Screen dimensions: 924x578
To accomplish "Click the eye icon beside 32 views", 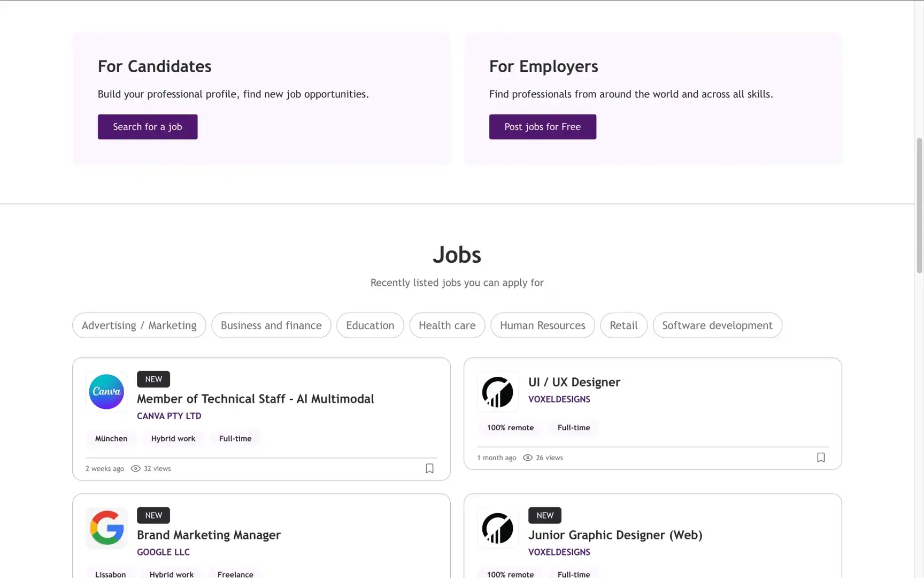I will point(135,468).
